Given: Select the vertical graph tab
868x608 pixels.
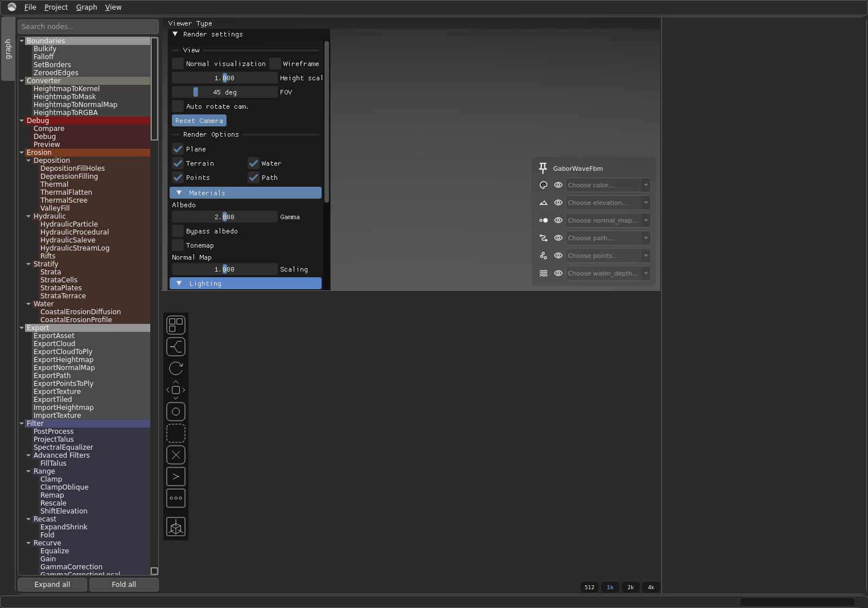Looking at the screenshot, I should click(8, 49).
